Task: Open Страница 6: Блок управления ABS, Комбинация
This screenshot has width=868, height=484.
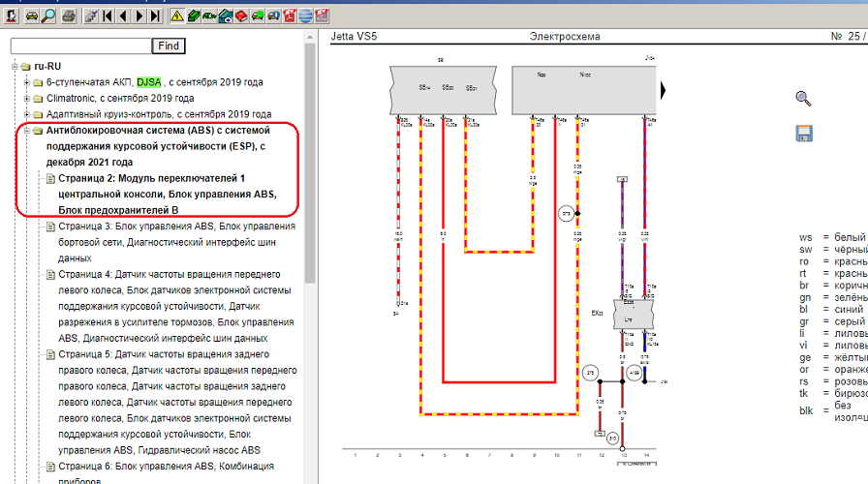Action: point(166,473)
